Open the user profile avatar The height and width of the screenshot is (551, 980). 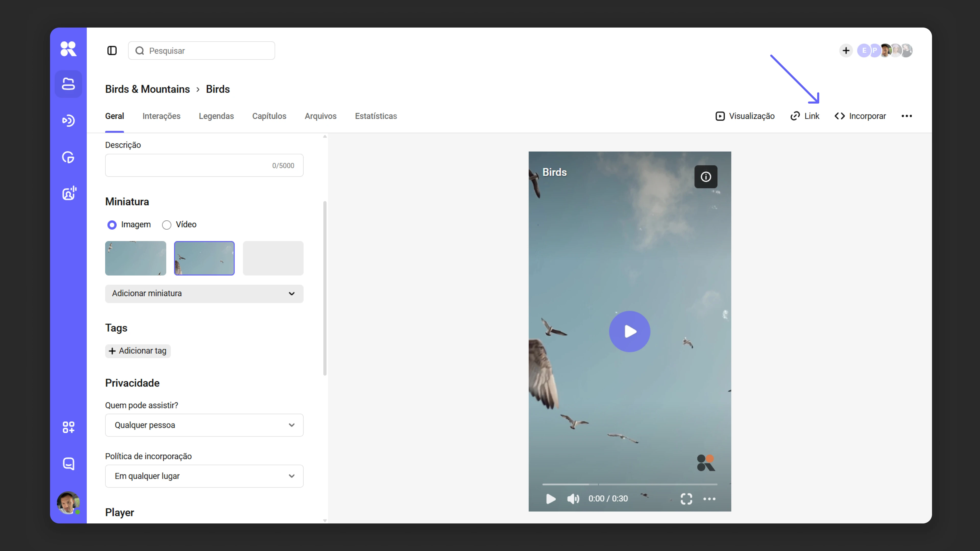click(68, 503)
